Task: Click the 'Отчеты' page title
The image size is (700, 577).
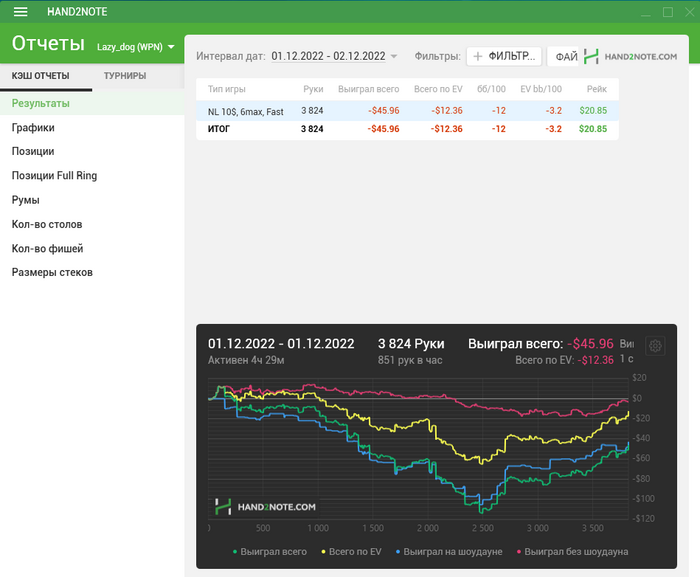Action: (48, 43)
